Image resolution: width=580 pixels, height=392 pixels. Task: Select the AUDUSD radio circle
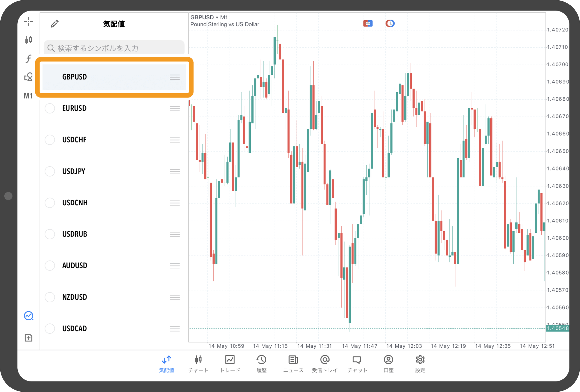(x=50, y=265)
